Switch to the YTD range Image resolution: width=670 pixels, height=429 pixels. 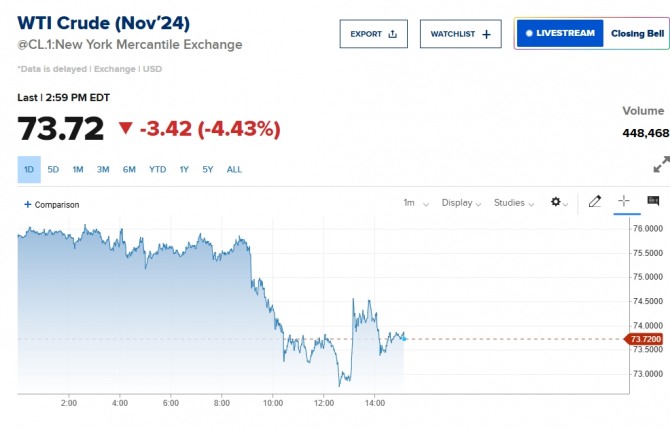pyautogui.click(x=157, y=170)
